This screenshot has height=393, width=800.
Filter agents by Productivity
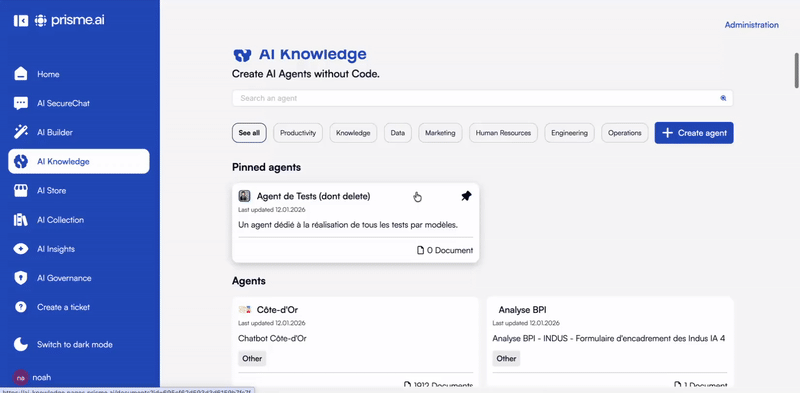click(298, 133)
